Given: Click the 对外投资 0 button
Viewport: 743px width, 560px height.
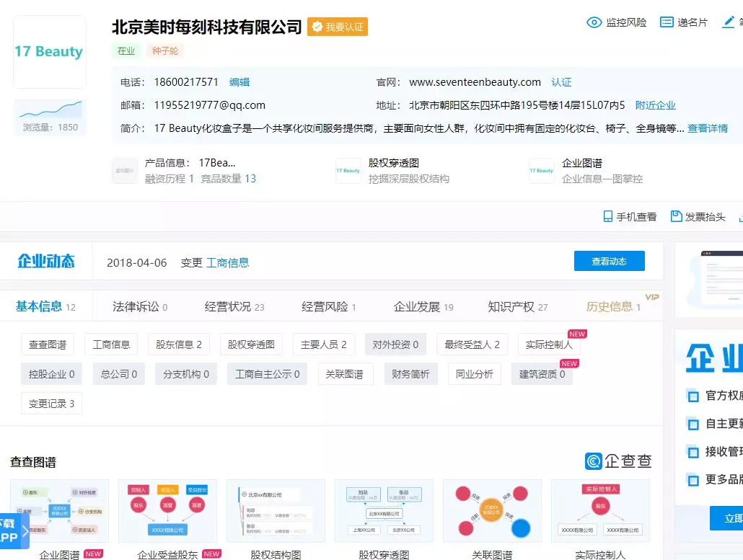Looking at the screenshot, I should click(x=395, y=345).
